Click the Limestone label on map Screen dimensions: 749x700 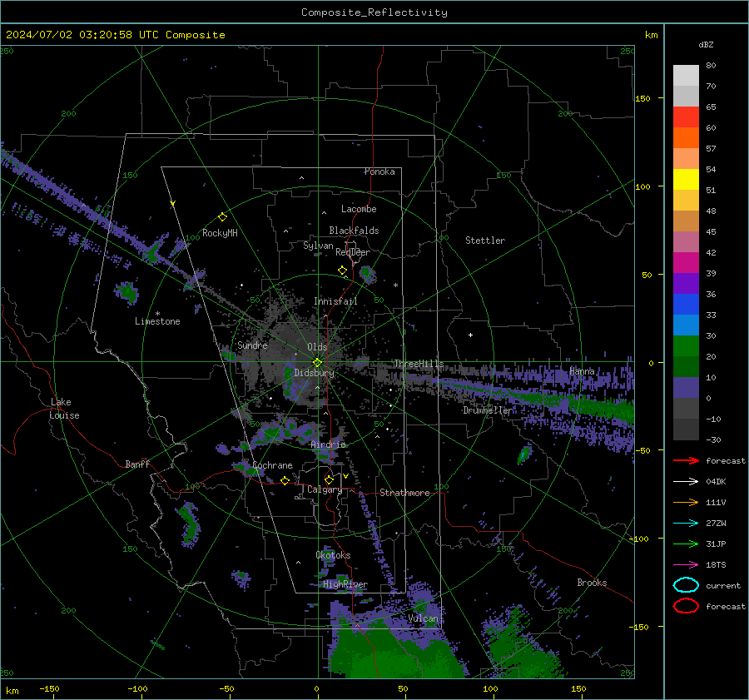click(157, 321)
